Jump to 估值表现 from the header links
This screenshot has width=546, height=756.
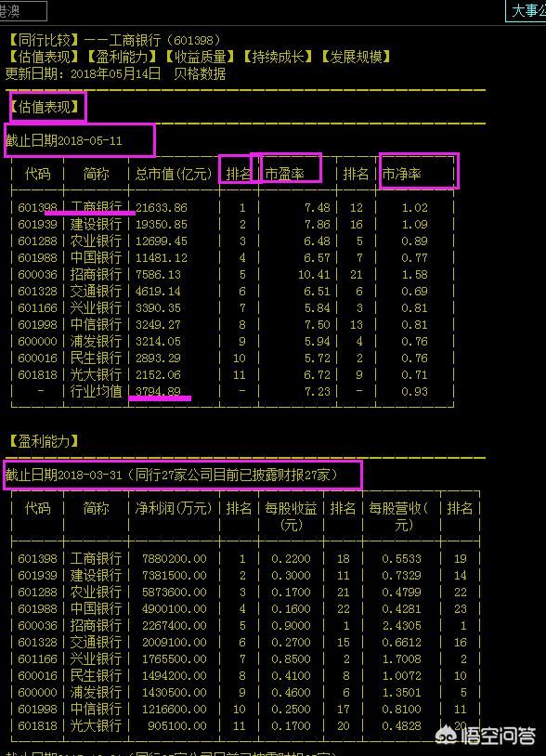[x=45, y=57]
